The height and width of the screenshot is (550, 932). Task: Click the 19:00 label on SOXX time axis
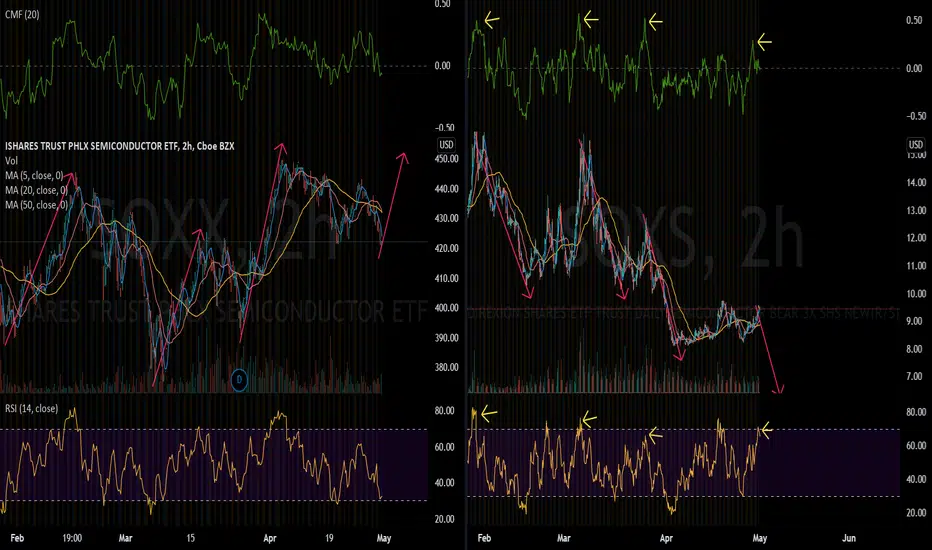click(72, 538)
